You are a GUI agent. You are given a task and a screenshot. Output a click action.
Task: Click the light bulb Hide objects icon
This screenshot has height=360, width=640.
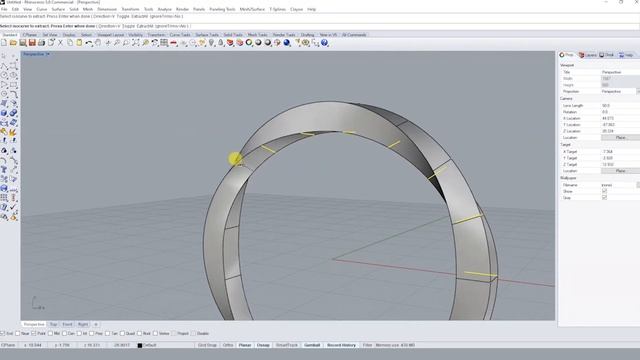tap(211, 43)
